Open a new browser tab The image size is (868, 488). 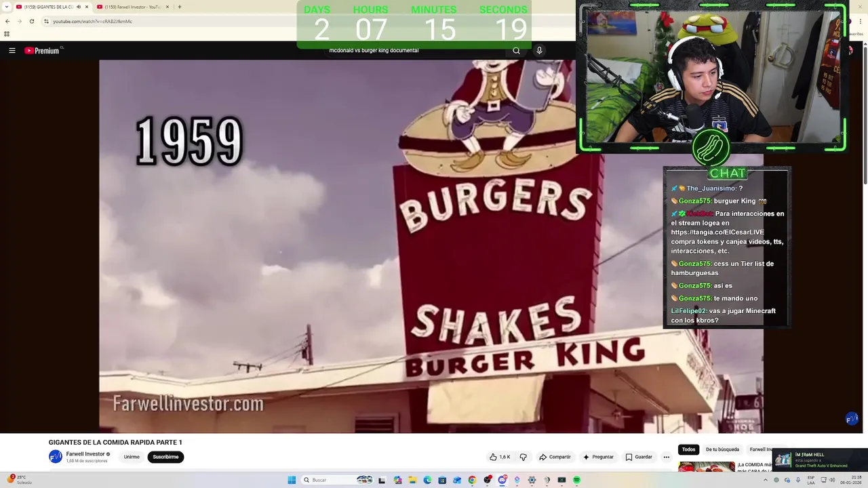pyautogui.click(x=179, y=7)
